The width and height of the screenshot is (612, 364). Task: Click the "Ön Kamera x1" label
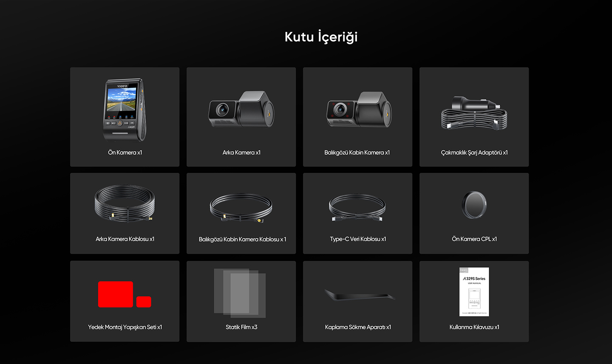click(125, 152)
